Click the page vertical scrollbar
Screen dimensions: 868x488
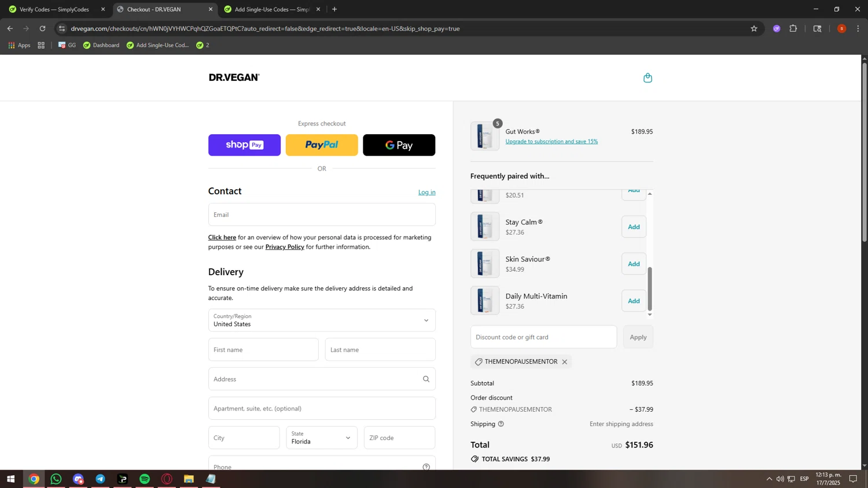(865, 151)
